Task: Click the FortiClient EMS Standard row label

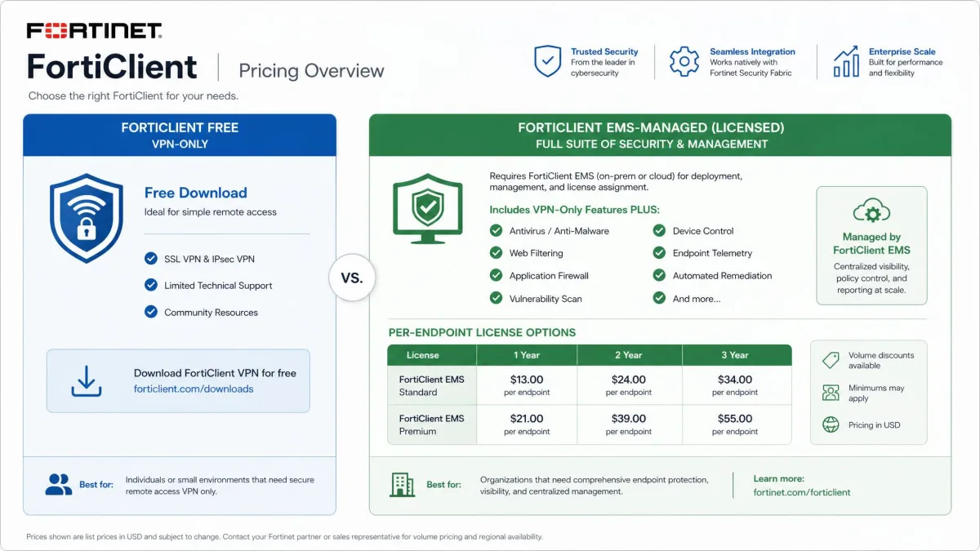Action: pyautogui.click(x=431, y=385)
